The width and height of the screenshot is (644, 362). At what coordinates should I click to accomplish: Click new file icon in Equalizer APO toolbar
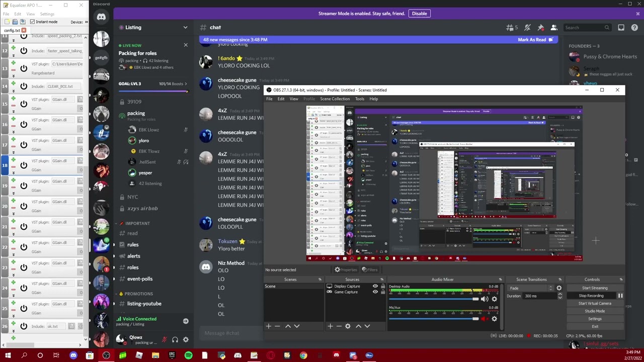coord(7,22)
